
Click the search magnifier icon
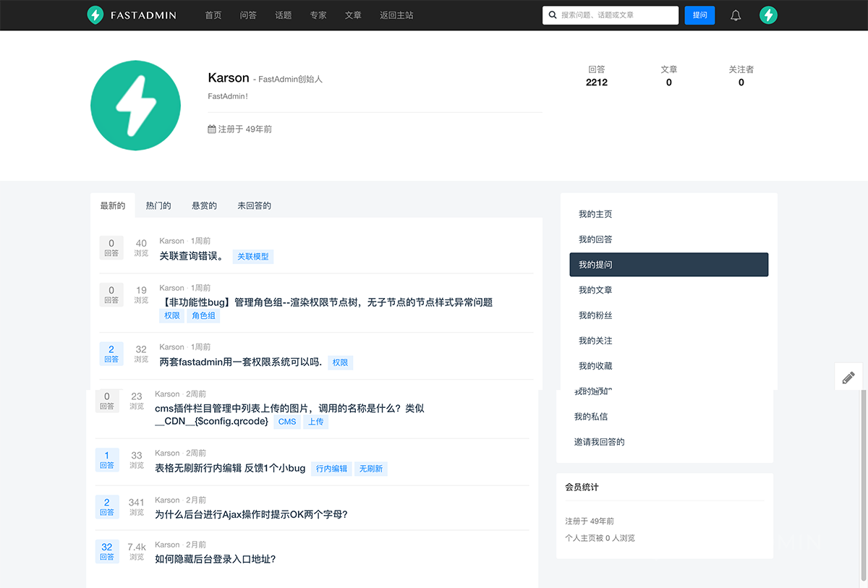click(553, 15)
